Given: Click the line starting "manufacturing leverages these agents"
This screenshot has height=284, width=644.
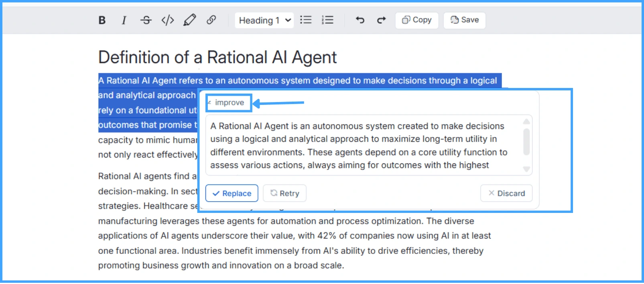Looking at the screenshot, I should tap(286, 221).
